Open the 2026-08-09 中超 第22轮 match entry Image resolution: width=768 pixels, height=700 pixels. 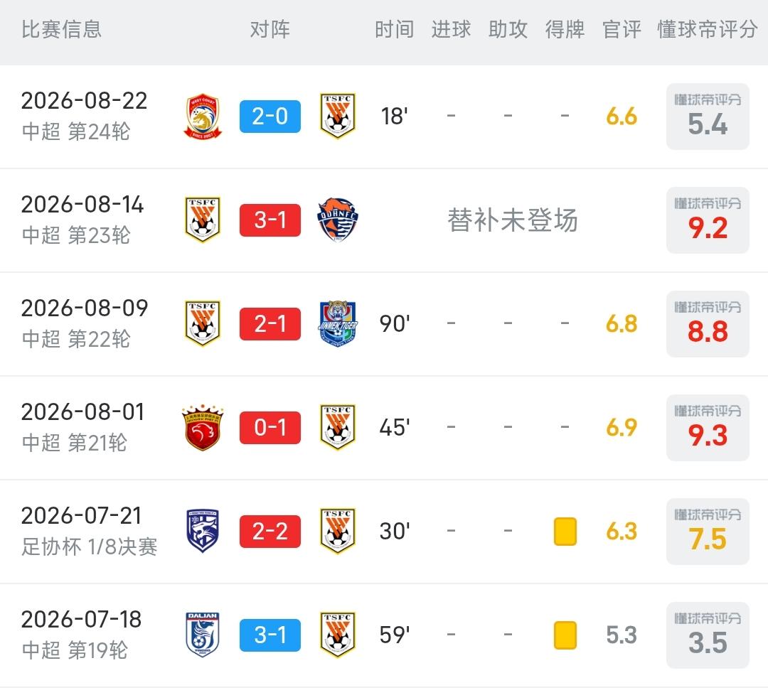point(384,323)
